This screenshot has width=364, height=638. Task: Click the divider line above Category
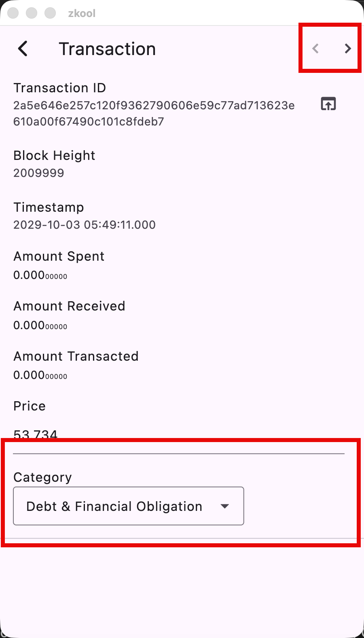[x=180, y=454]
